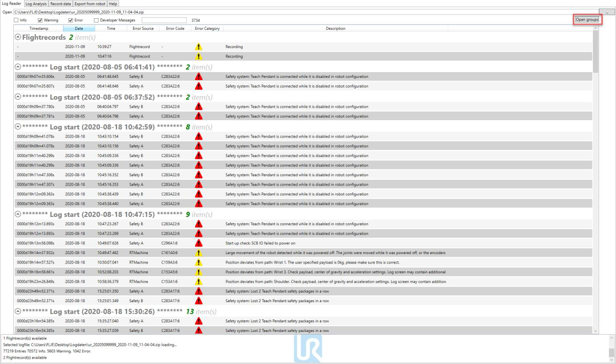Click the red error icon for code C296A1:6
This screenshot has width=616, height=364.
pyautogui.click(x=199, y=243)
